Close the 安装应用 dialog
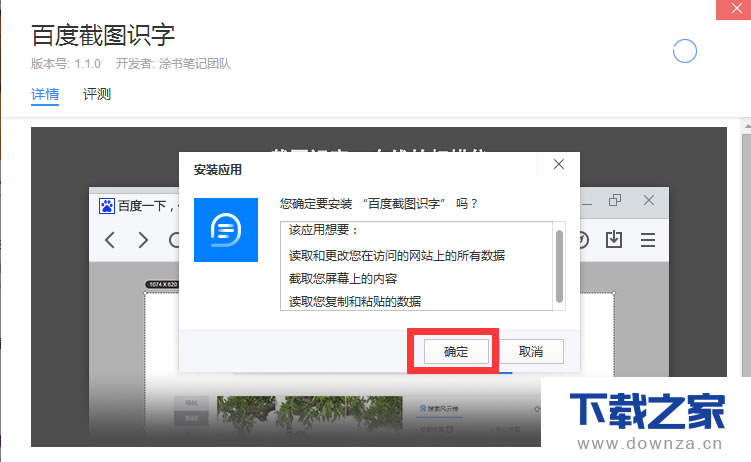751x462 pixels. 558,164
